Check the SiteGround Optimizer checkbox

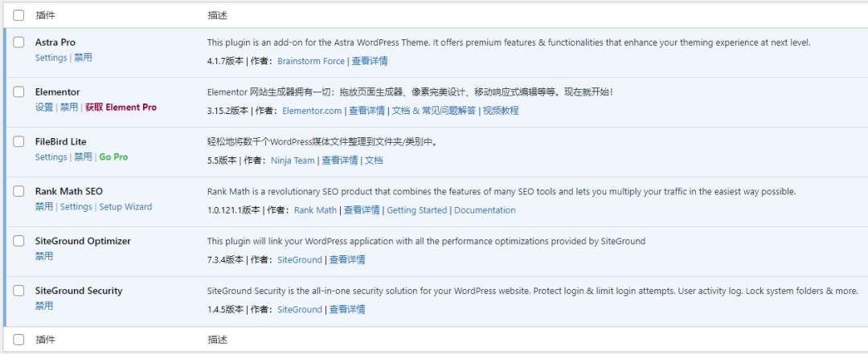click(18, 242)
